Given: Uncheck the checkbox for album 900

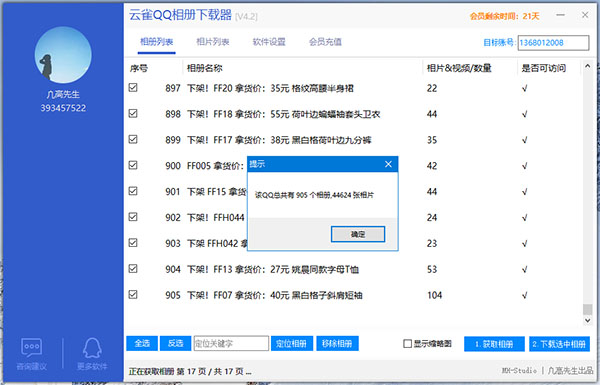Looking at the screenshot, I should (x=133, y=165).
